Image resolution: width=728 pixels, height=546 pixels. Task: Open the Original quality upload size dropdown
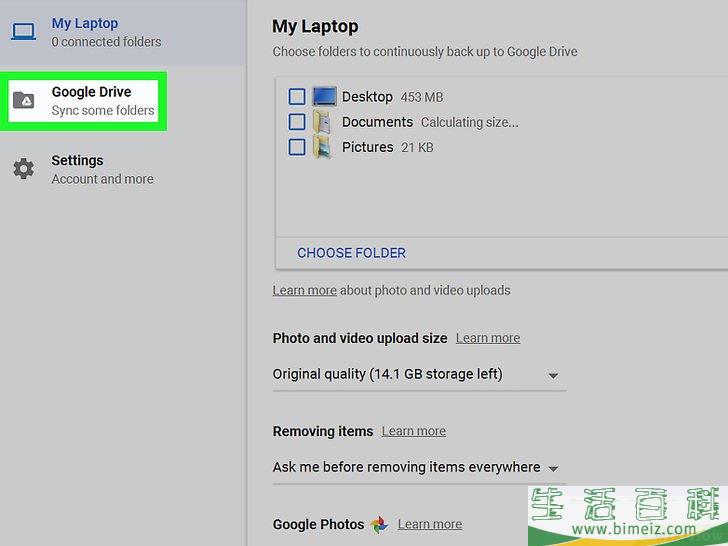[419, 375]
